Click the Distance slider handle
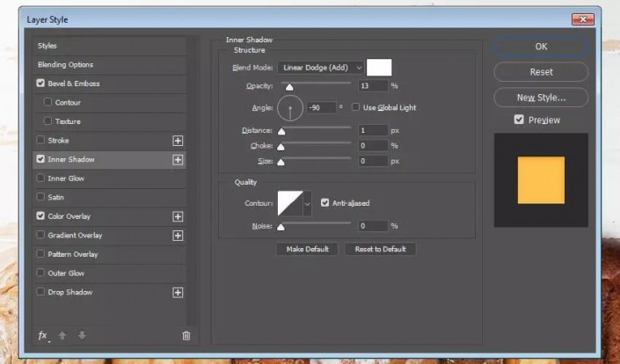This screenshot has width=620, height=364. (281, 132)
